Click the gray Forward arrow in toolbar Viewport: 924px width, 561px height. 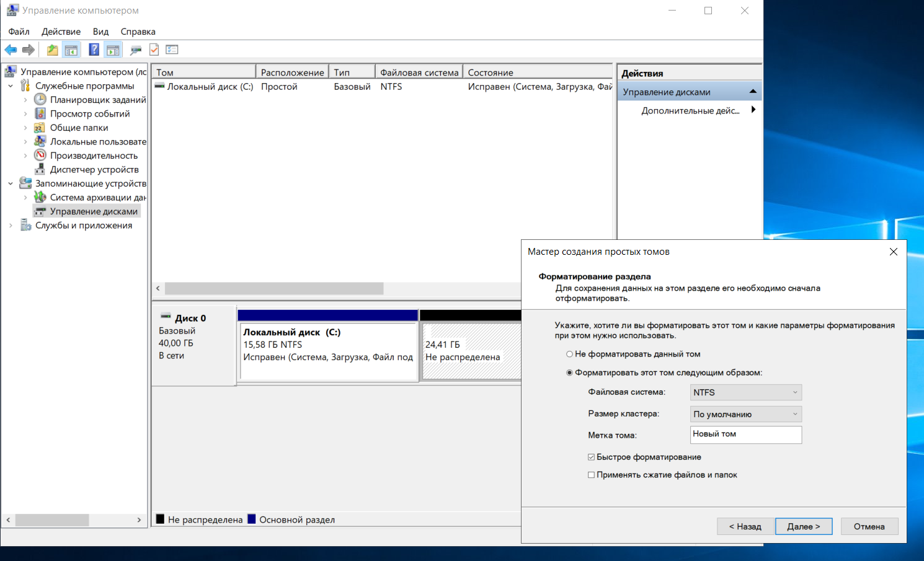point(29,50)
